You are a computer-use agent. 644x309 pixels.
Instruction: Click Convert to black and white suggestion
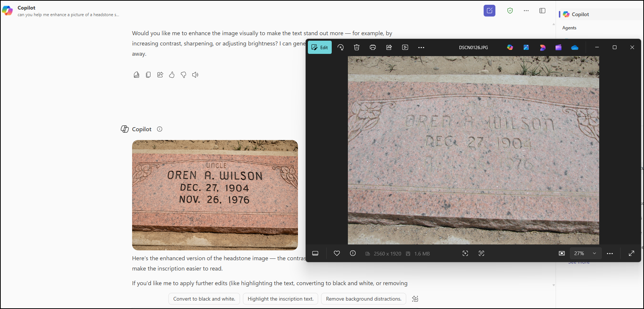tap(204, 299)
